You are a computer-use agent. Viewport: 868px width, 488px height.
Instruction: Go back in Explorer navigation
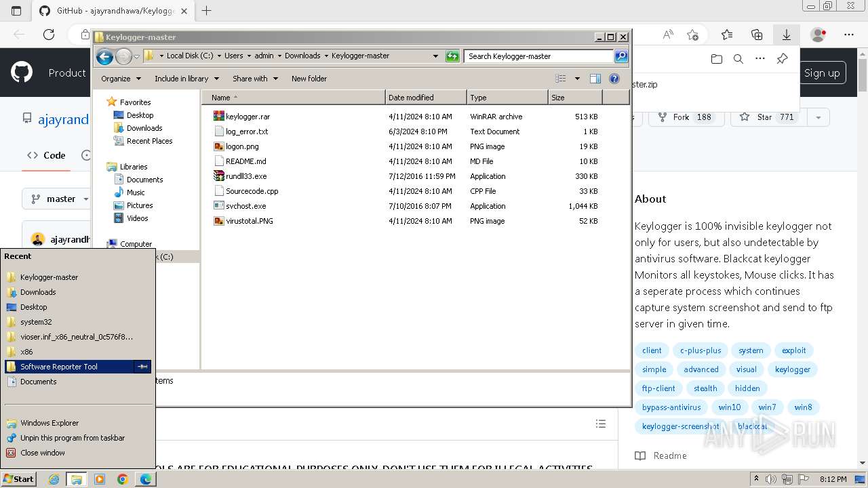point(104,56)
